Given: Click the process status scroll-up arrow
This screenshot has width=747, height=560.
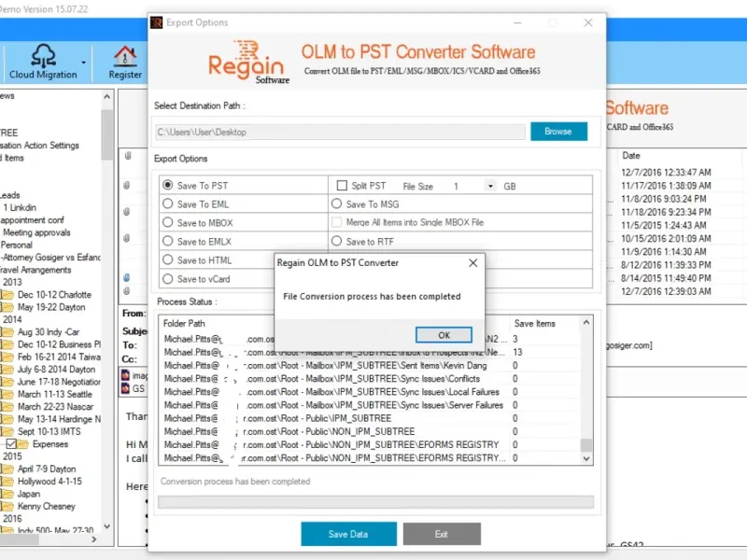Looking at the screenshot, I should click(x=586, y=322).
